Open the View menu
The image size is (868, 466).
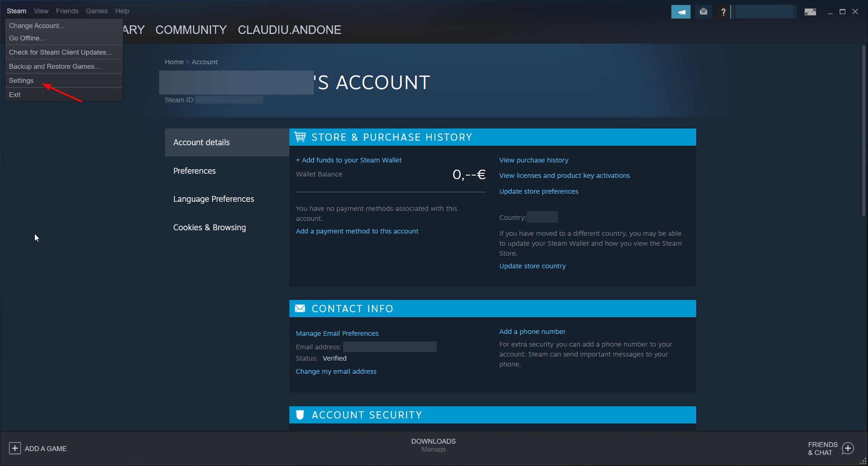pyautogui.click(x=41, y=11)
